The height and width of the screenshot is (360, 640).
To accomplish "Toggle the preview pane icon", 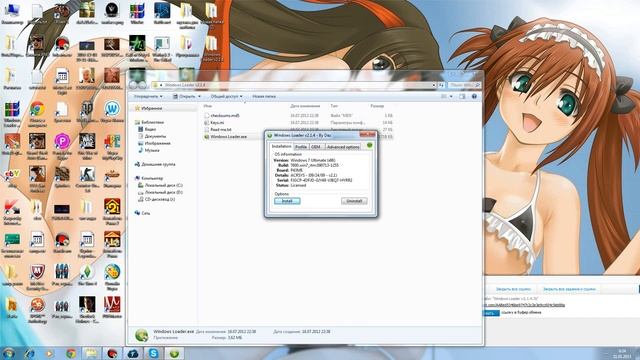I will pos(462,96).
